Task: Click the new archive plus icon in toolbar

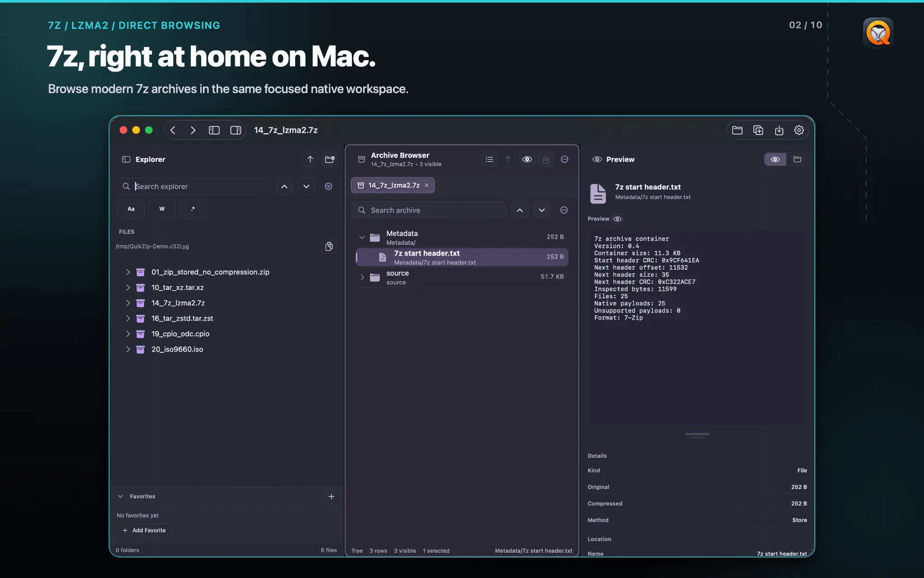Action: (x=758, y=130)
